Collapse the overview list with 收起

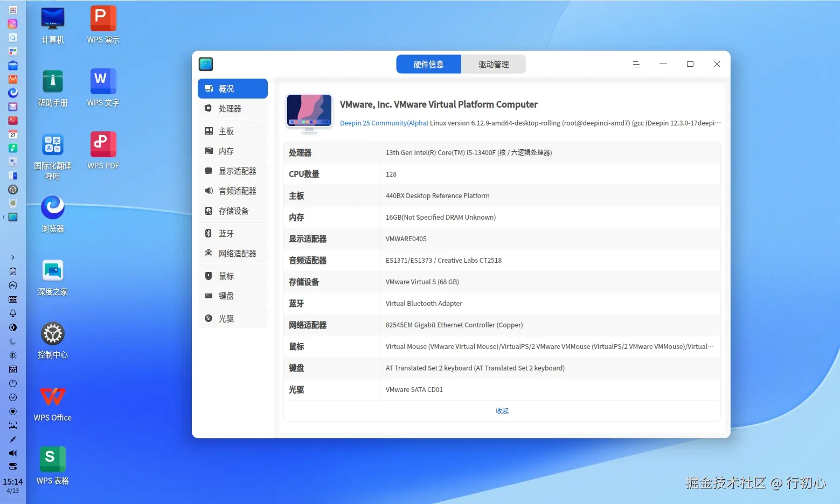[x=502, y=411]
